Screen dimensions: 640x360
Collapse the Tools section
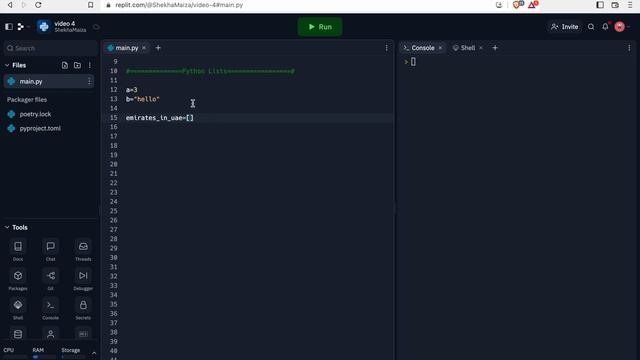7,227
